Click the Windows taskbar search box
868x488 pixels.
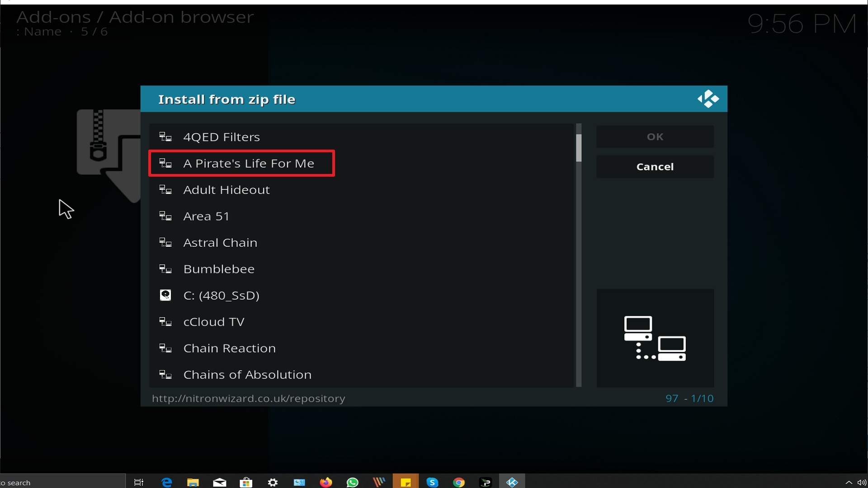click(62, 482)
